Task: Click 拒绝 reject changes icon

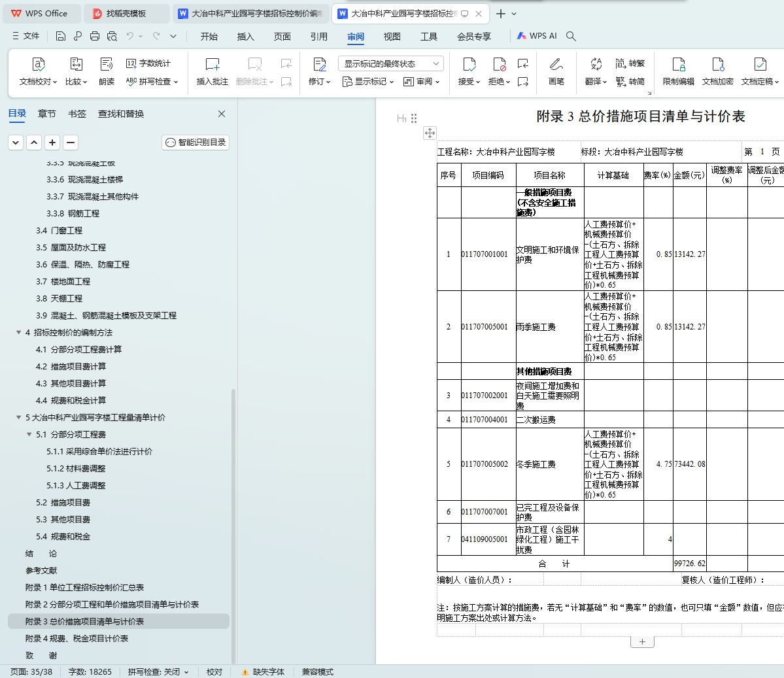Action: [499, 65]
